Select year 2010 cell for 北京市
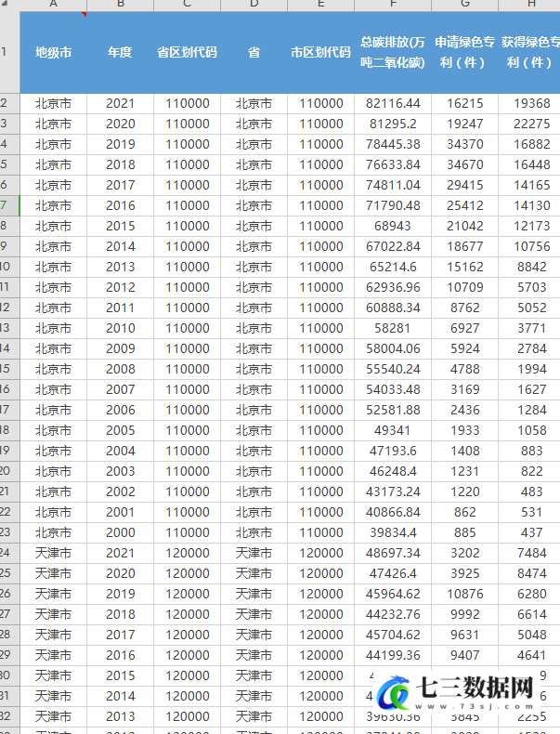 click(120, 328)
